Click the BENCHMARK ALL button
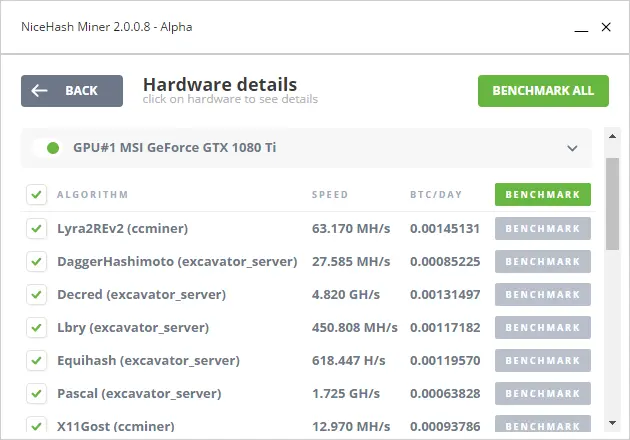The width and height of the screenshot is (630, 440). click(x=543, y=91)
